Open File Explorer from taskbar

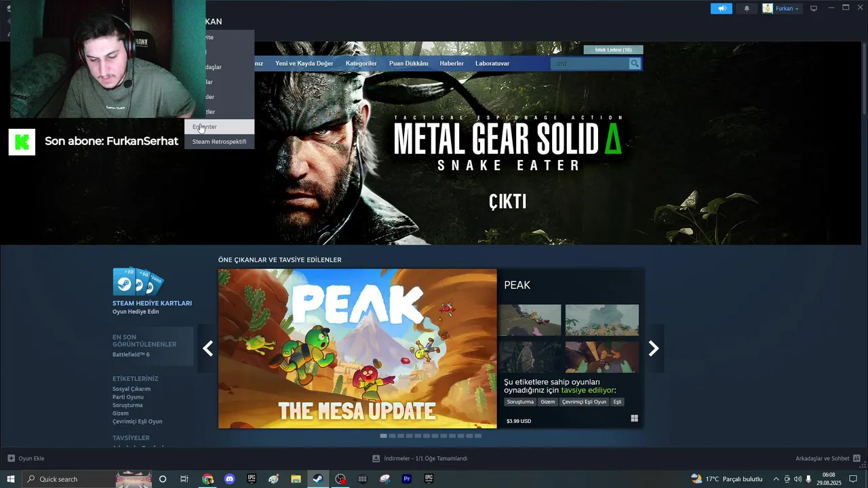pos(296,479)
